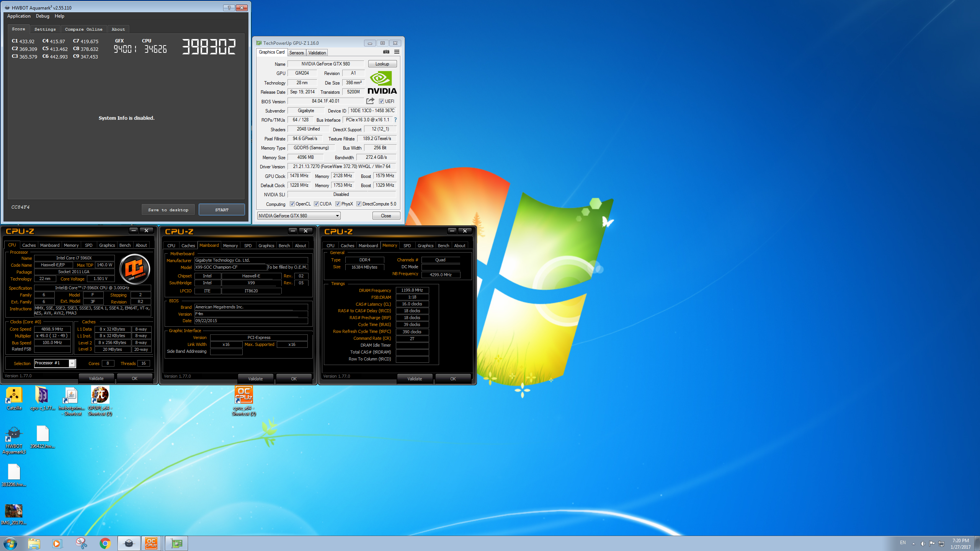The width and height of the screenshot is (980, 551).
Task: Open the Processor #1 selection dropdown
Action: click(x=55, y=363)
